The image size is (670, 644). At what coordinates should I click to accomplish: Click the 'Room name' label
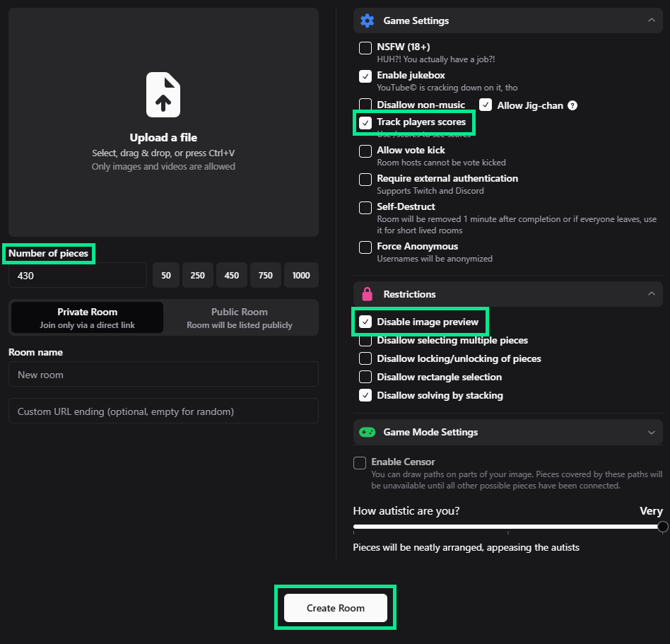tap(35, 352)
